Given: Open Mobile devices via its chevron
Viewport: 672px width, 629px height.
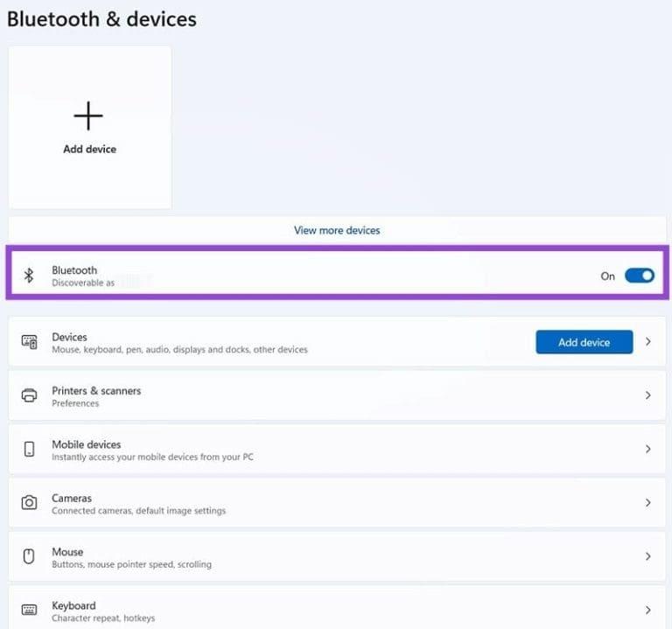Looking at the screenshot, I should pos(648,449).
